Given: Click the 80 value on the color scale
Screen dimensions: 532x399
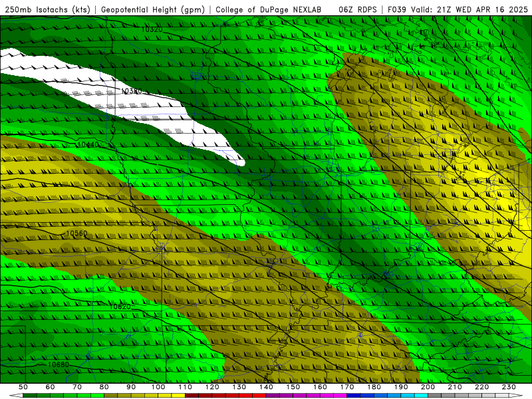Looking at the screenshot, I should pos(104,387).
